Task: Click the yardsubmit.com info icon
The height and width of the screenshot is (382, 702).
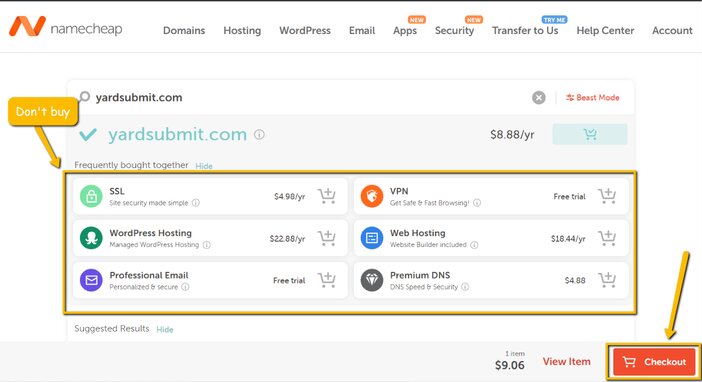Action: pos(259,134)
